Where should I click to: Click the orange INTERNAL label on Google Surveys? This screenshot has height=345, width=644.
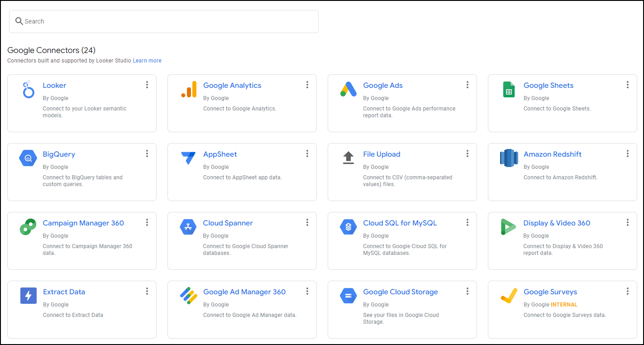[564, 305]
